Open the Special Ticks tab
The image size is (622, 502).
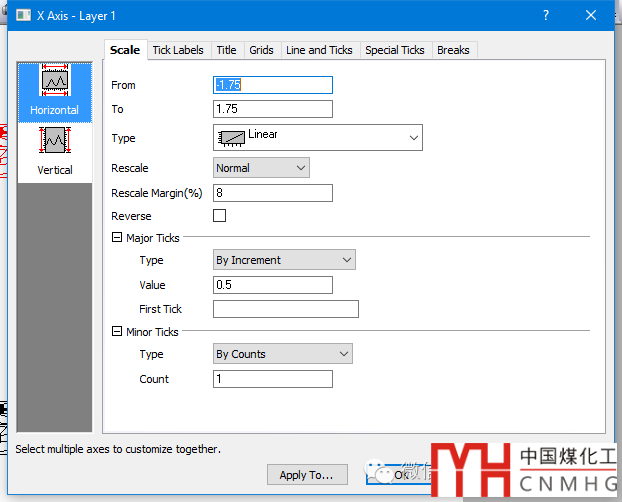pyautogui.click(x=395, y=50)
